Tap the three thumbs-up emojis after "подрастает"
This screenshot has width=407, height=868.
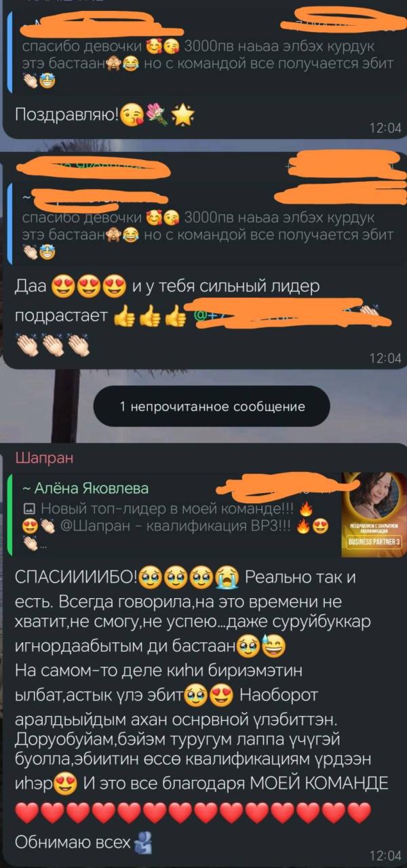pyautogui.click(x=150, y=317)
